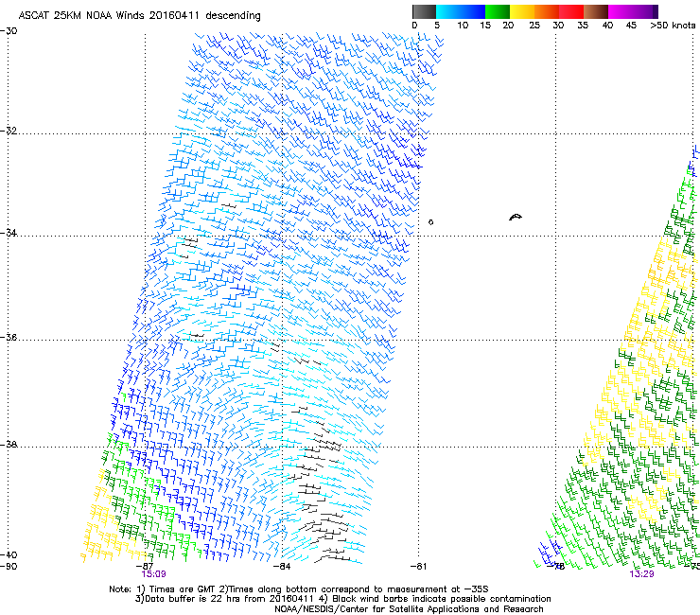Image resolution: width=700 pixels, height=615 pixels.
Task: Click the red 30-35 knots legend segment
Action: pos(571,11)
